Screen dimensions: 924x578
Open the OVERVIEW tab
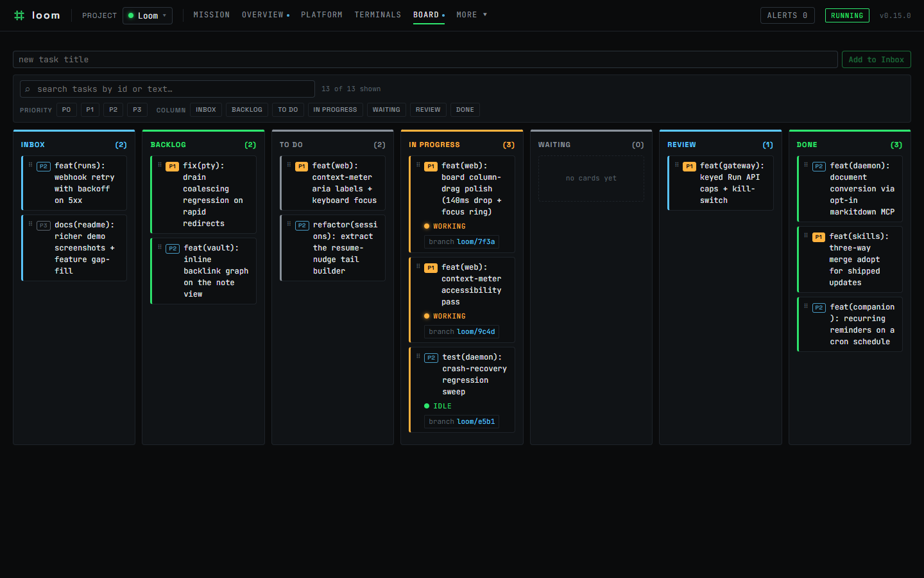(x=266, y=15)
